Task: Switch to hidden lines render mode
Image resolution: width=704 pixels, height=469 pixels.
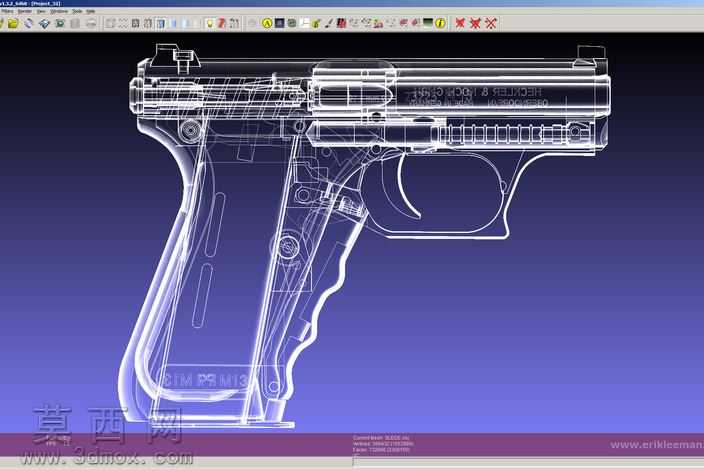Action: 148,23
